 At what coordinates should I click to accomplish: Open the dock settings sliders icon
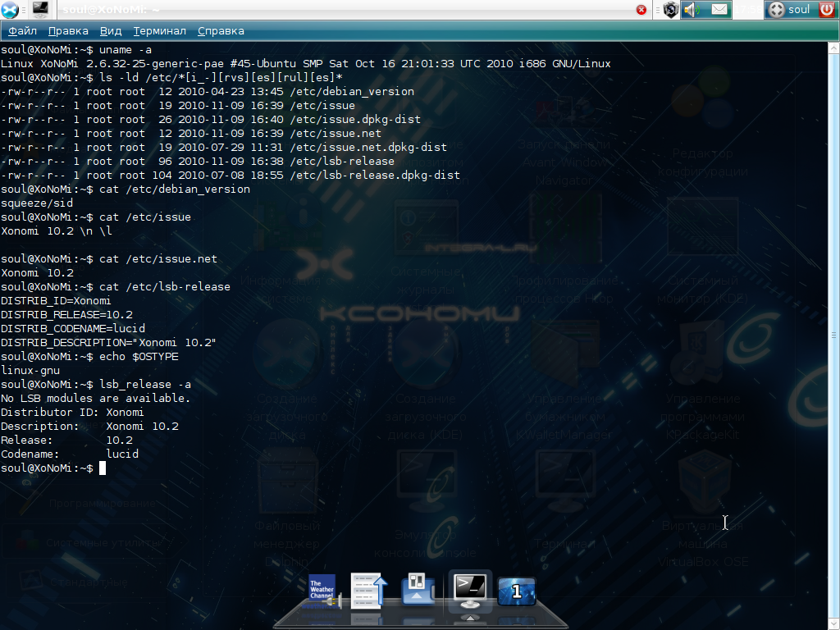(x=418, y=588)
